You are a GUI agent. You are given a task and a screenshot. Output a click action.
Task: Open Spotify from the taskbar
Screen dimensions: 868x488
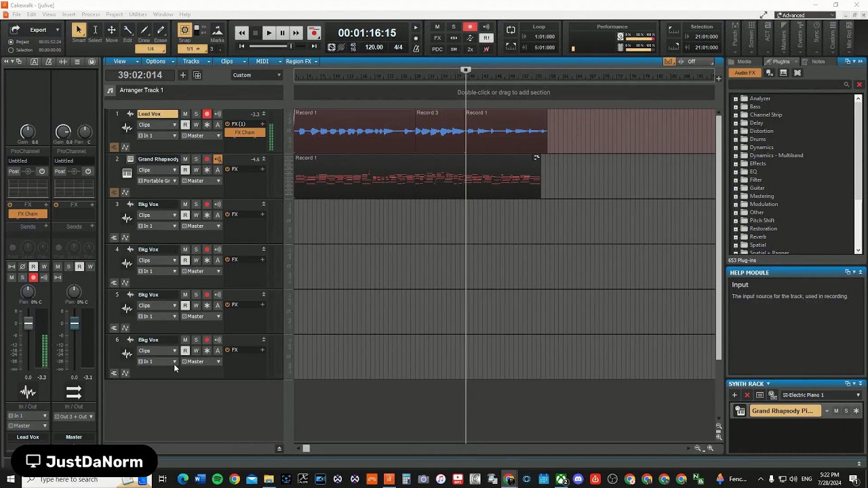(217, 479)
